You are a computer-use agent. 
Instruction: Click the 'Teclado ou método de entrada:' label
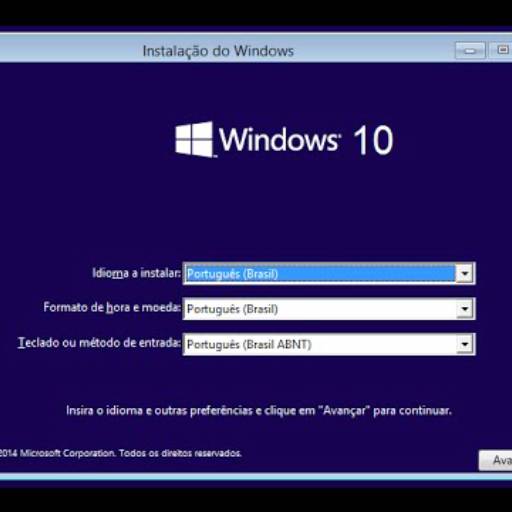click(x=99, y=343)
